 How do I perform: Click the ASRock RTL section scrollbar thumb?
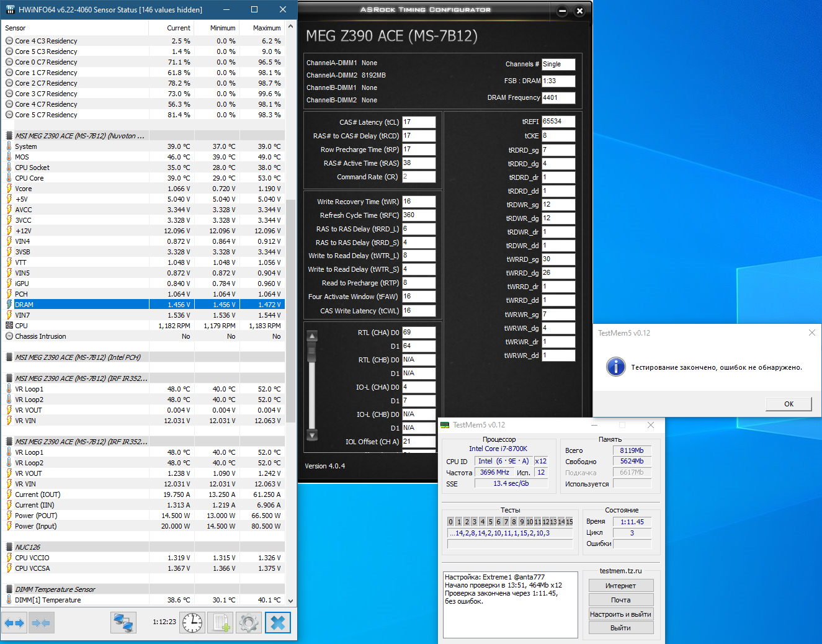[312, 351]
